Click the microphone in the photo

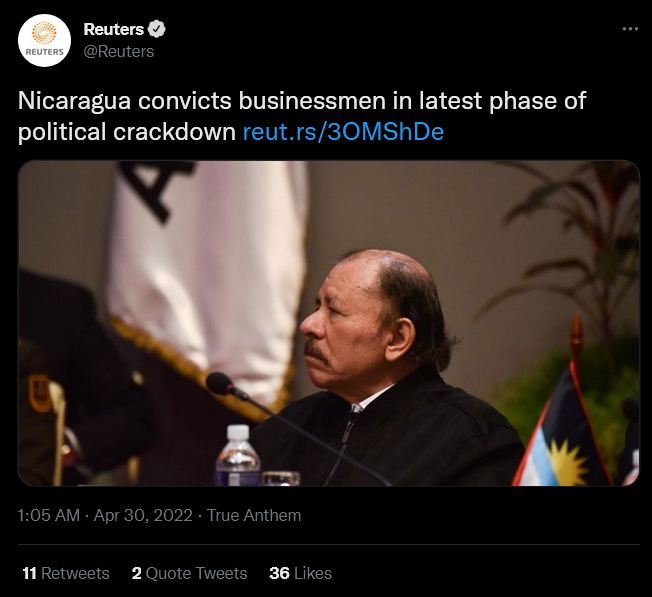pyautogui.click(x=221, y=382)
